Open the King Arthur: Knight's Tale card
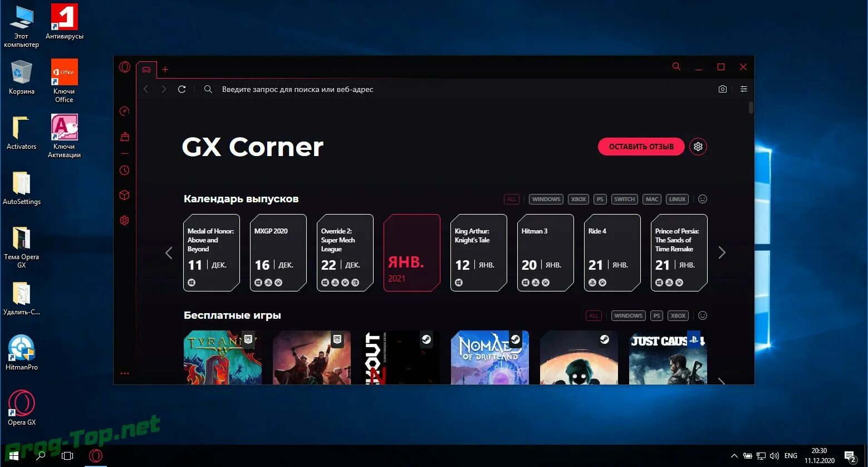The width and height of the screenshot is (868, 467). [479, 253]
